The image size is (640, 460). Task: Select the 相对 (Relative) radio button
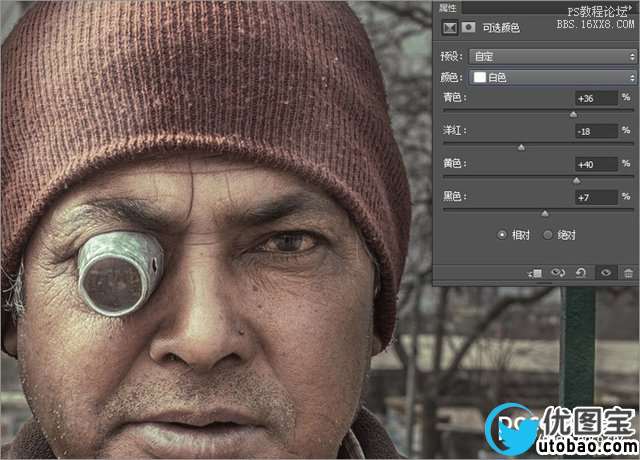[x=503, y=234]
